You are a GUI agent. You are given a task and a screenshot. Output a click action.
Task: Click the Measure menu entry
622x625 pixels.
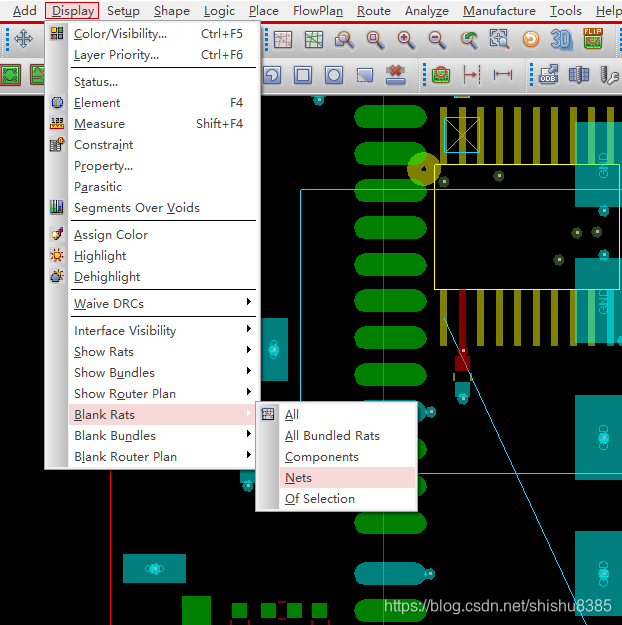[x=99, y=124]
